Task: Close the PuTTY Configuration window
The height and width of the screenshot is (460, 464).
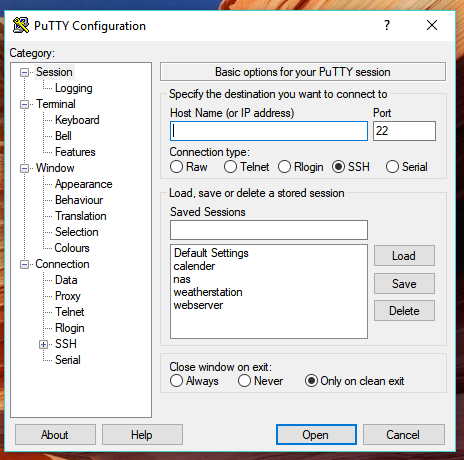Action: pos(432,25)
